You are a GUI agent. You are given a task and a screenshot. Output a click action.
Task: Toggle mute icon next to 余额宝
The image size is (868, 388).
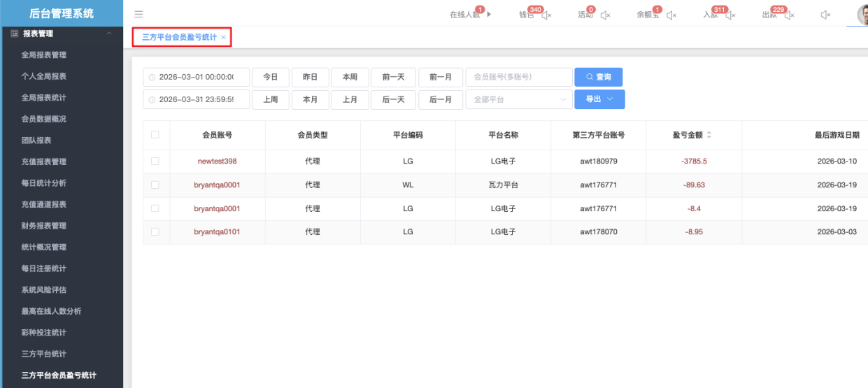click(x=671, y=15)
